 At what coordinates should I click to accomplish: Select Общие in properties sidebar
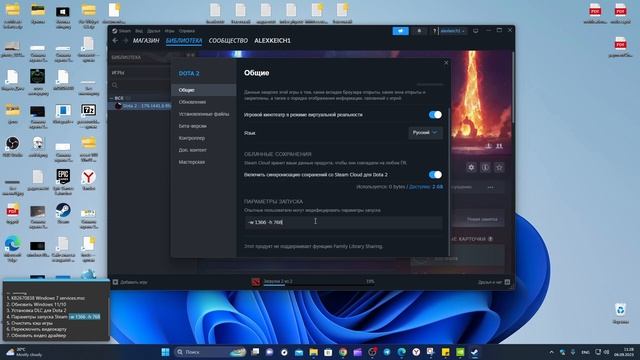204,90
